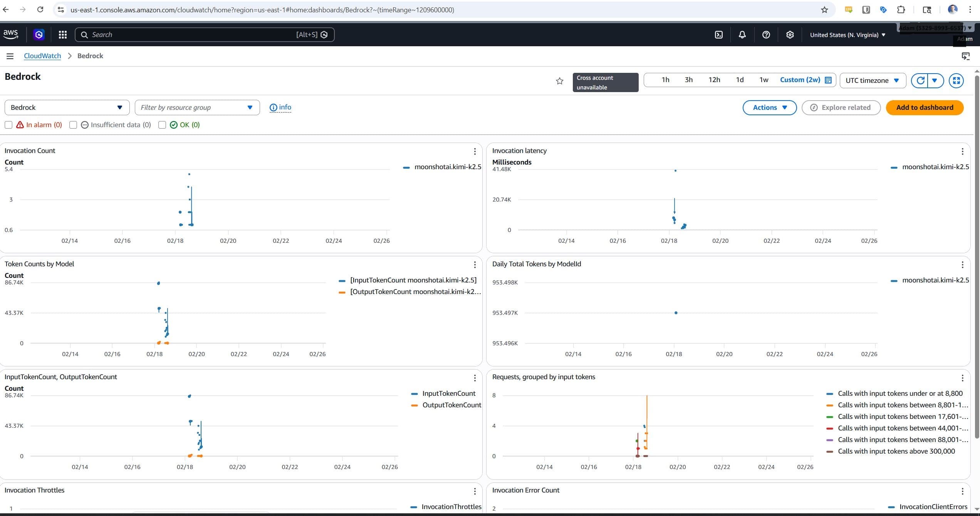
Task: Open the notifications bell
Action: tap(742, 35)
